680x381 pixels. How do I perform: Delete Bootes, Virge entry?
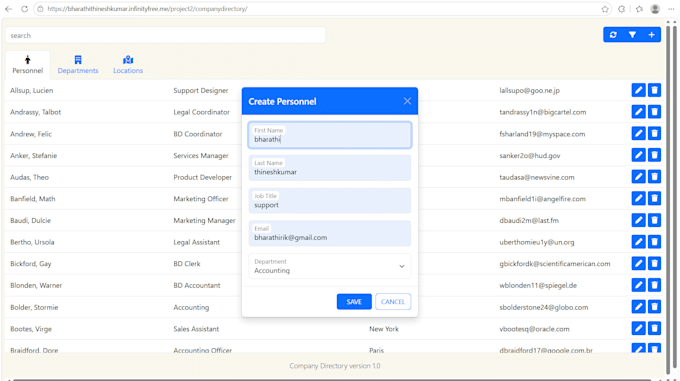point(654,329)
